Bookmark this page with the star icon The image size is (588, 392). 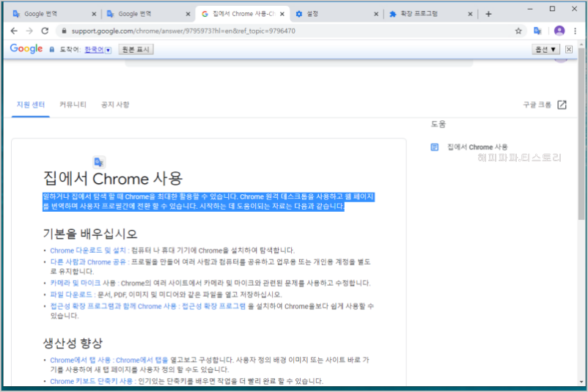(518, 31)
